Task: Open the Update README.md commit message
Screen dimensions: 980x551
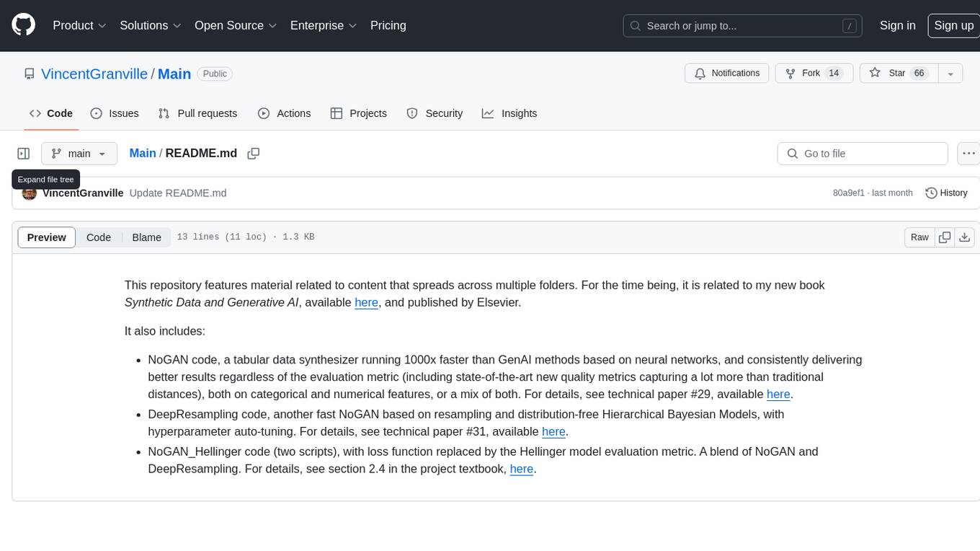Action: (178, 193)
